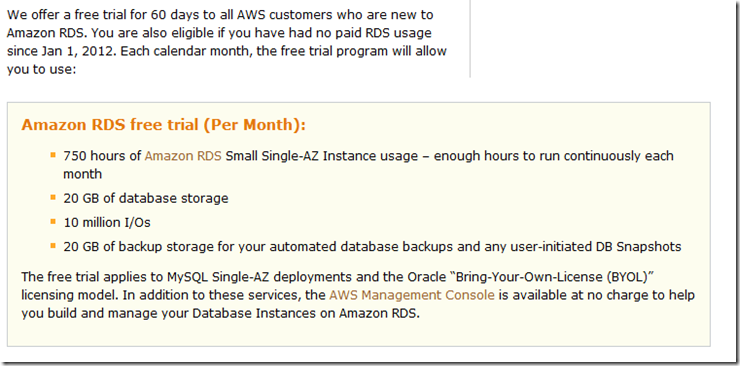740x366 pixels.
Task: Click the line ending with you to use:
Action: pos(41,70)
